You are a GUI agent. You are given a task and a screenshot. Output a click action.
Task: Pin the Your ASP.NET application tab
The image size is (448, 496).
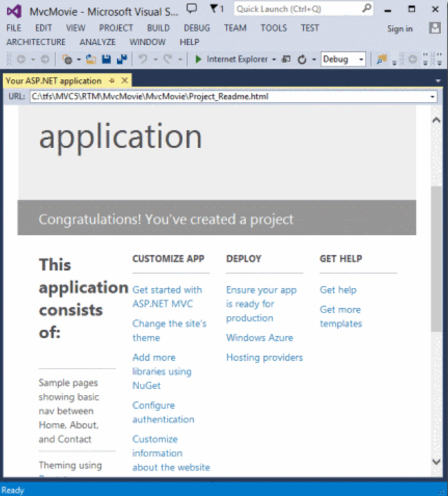coord(112,80)
